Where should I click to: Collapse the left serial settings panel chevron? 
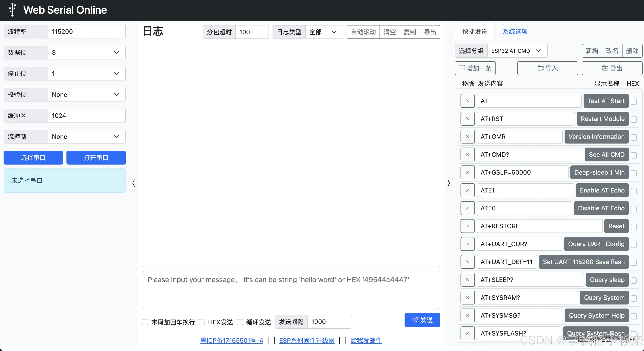tap(134, 183)
